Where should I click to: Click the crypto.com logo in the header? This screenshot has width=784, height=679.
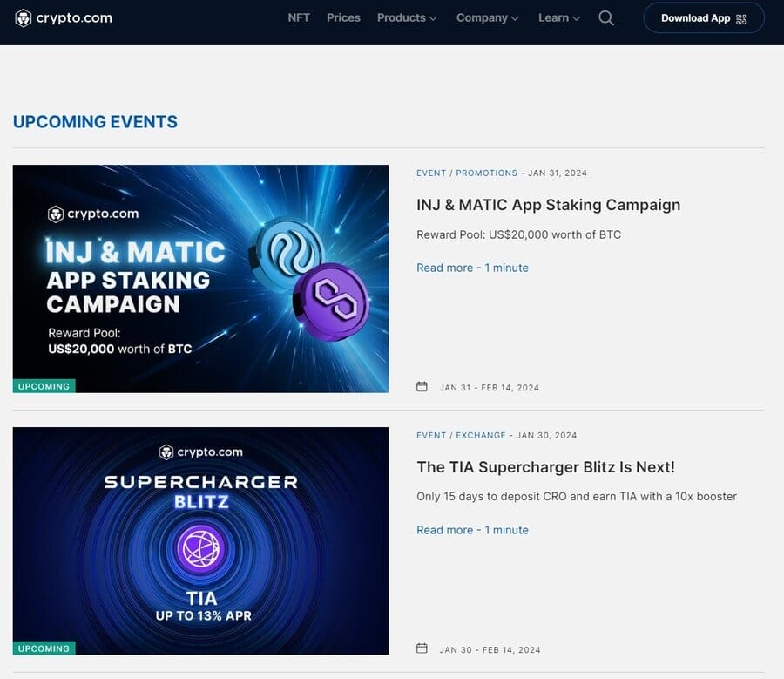coord(64,18)
